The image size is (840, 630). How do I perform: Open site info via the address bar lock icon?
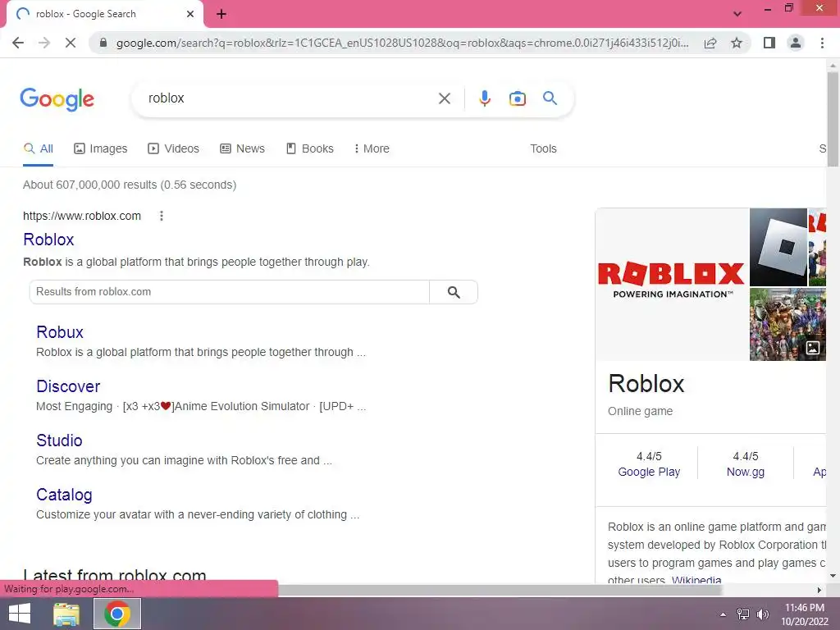[103, 43]
